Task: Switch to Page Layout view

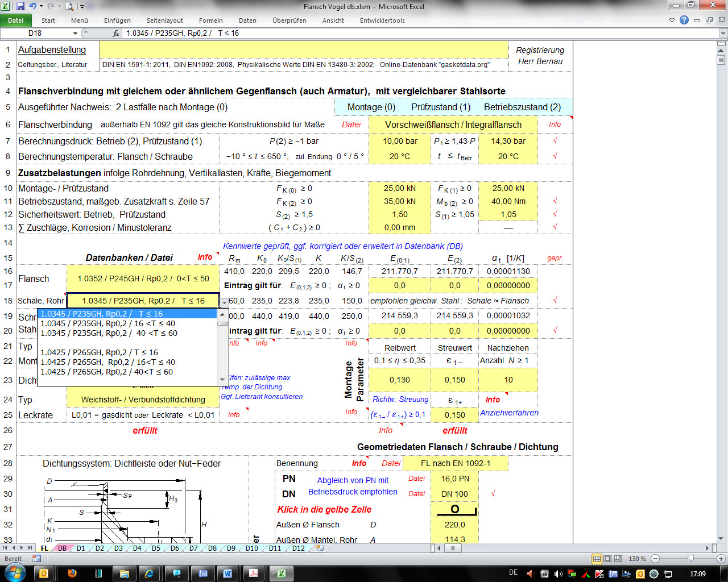Action: click(607, 559)
